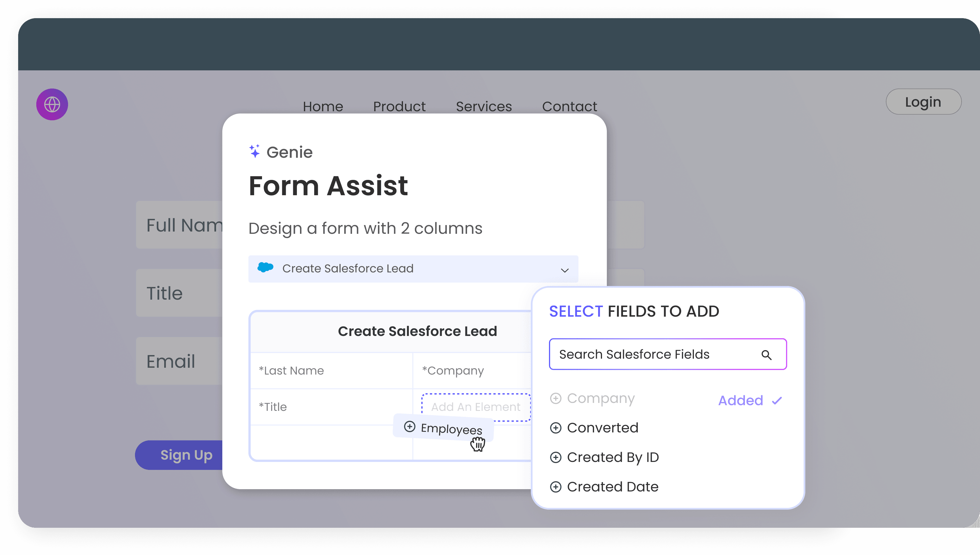The width and height of the screenshot is (980, 555).
Task: Click the Added checkmark icon
Action: coord(777,401)
